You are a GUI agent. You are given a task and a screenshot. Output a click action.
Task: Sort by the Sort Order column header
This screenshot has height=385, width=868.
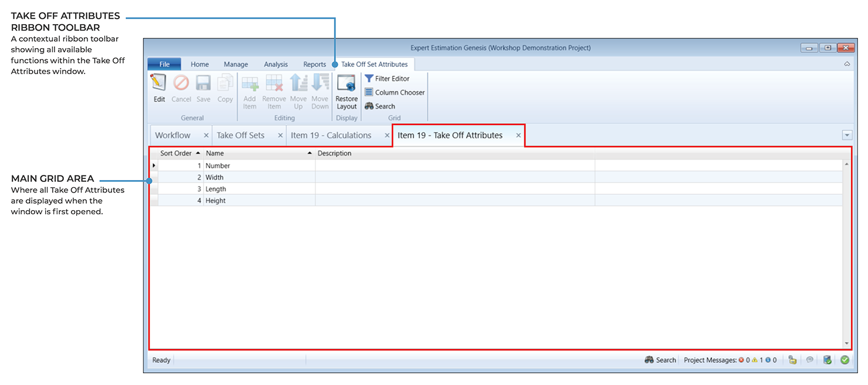pos(176,154)
